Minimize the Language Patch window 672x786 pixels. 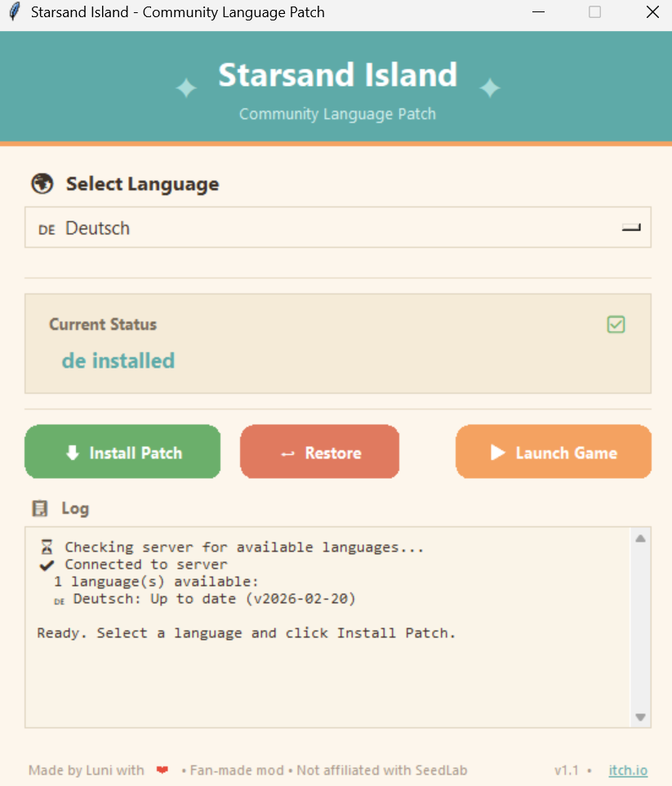tap(537, 12)
